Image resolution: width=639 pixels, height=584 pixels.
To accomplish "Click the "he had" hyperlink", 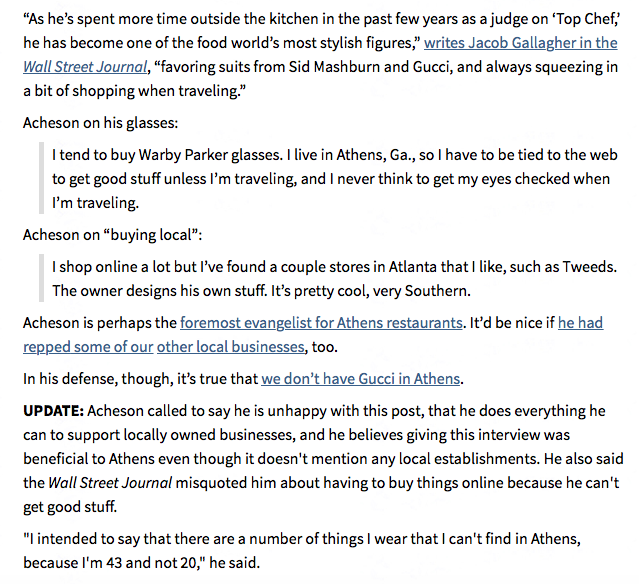I will pyautogui.click(x=580, y=323).
